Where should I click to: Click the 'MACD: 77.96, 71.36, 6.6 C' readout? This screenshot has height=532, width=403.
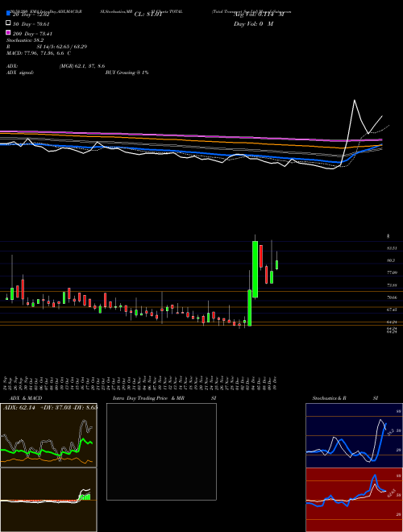coord(39,53)
